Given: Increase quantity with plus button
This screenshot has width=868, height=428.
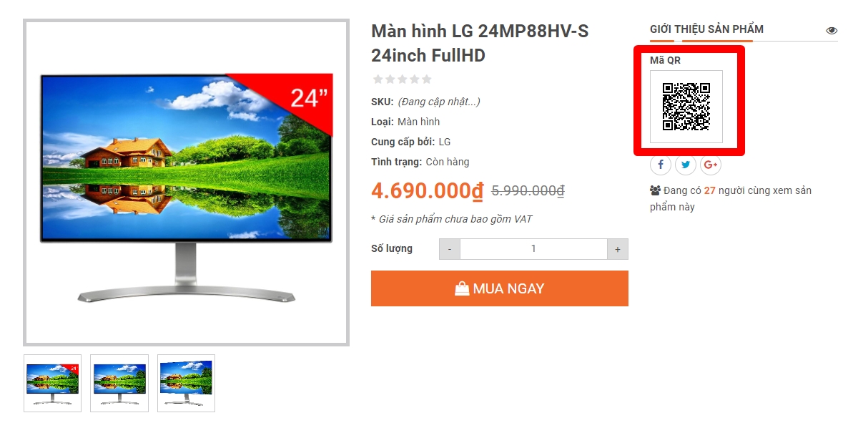Looking at the screenshot, I should (618, 249).
